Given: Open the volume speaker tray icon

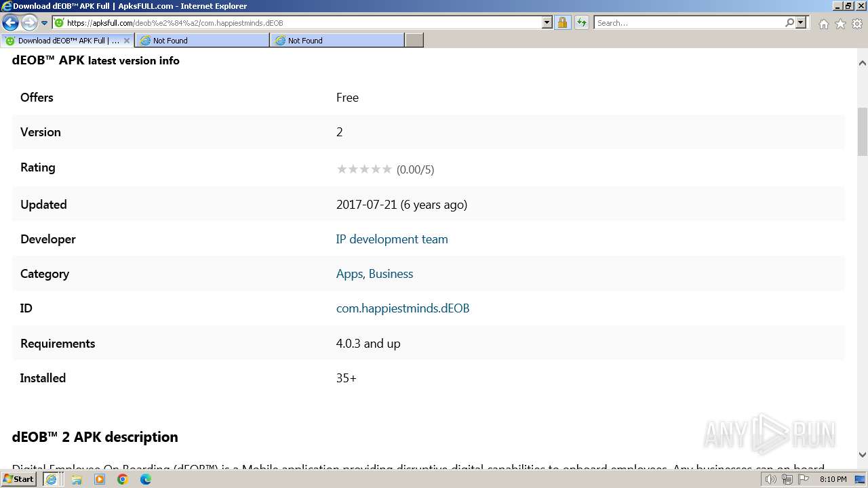Looking at the screenshot, I should 771,479.
